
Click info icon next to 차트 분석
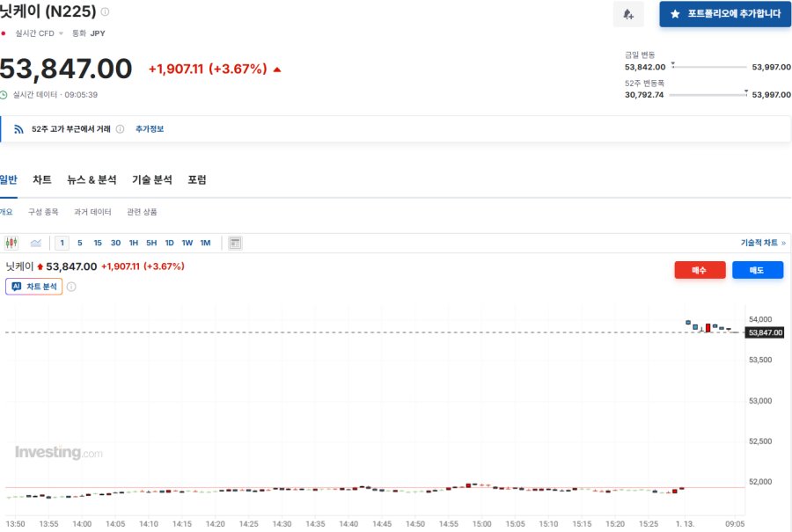pyautogui.click(x=71, y=287)
